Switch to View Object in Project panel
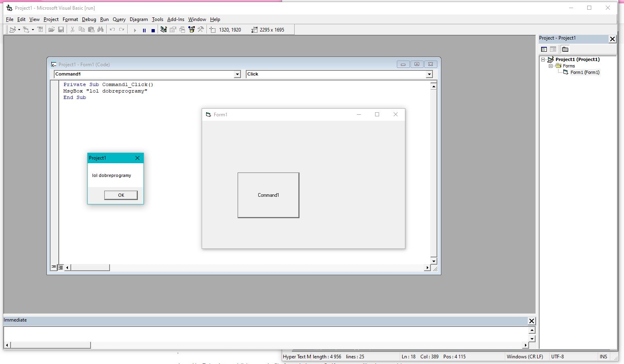 tap(553, 49)
